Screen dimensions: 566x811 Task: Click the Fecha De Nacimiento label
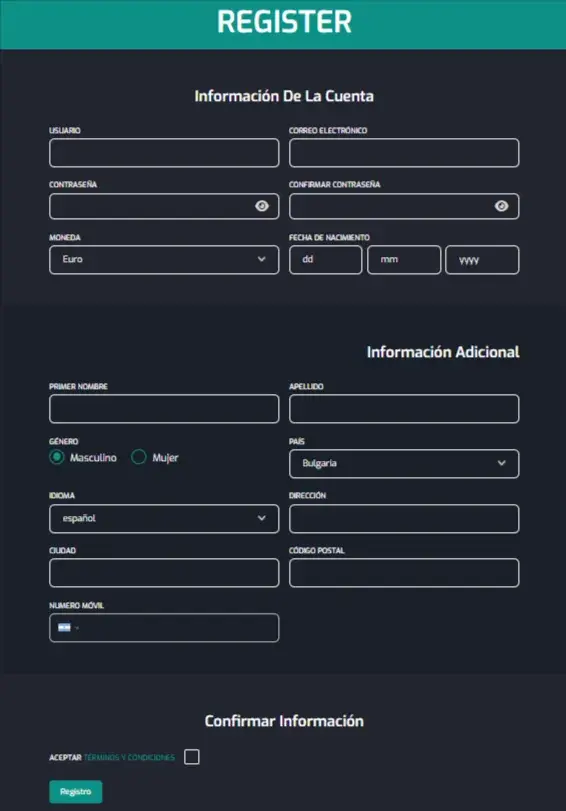coord(329,237)
